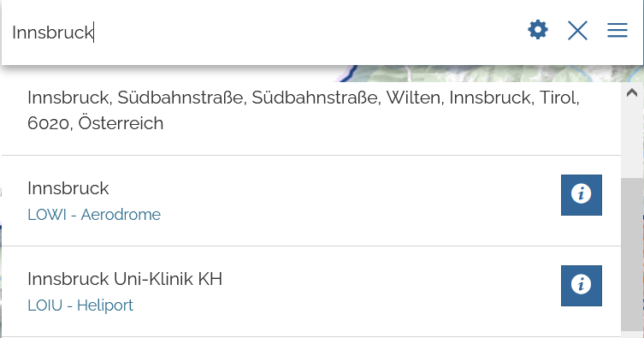The image size is (644, 338).
Task: Show info for Innsbruck Uni-Klinik KH heliport
Action: 582,286
